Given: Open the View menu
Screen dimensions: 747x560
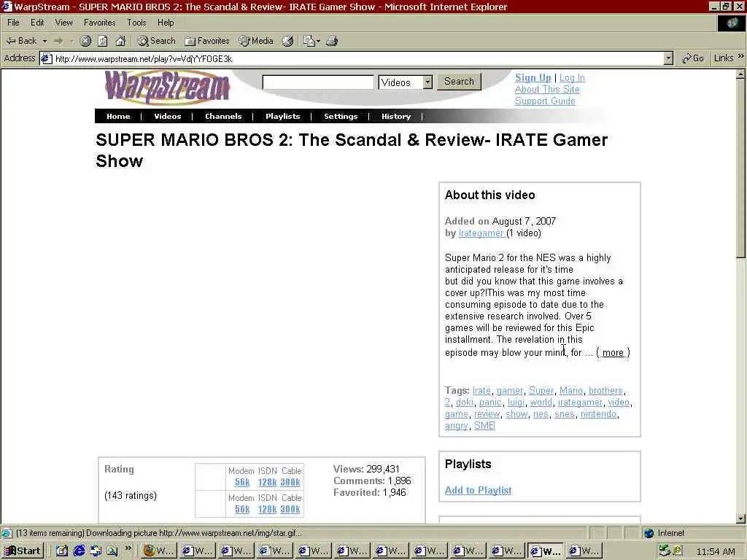Looking at the screenshot, I should 63,23.
